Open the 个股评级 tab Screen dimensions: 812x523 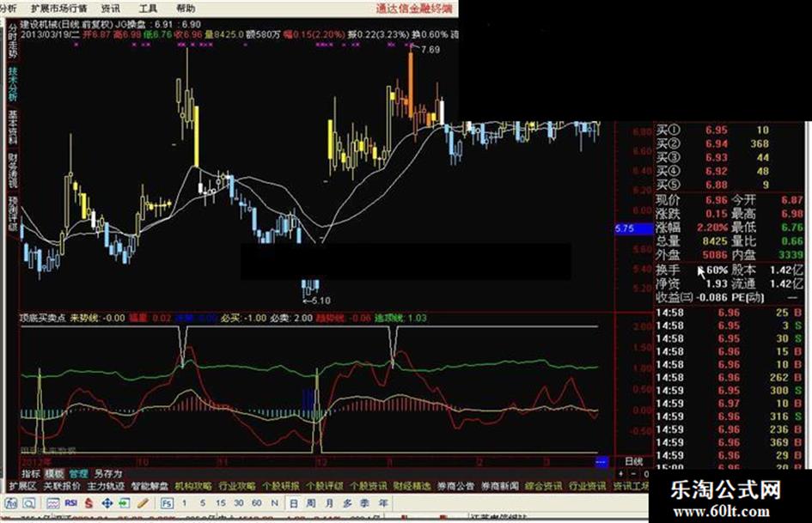pos(325,486)
